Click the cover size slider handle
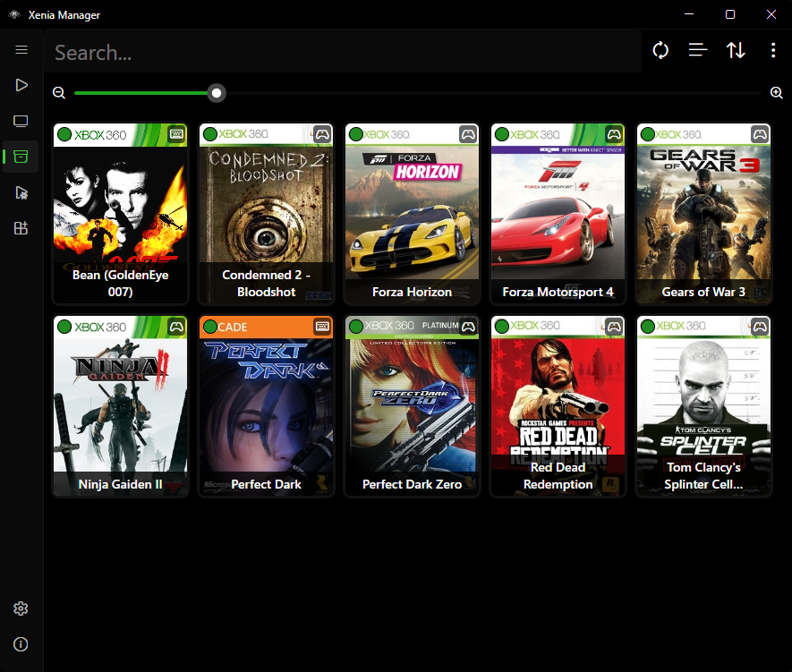The image size is (792, 672). coord(217,93)
